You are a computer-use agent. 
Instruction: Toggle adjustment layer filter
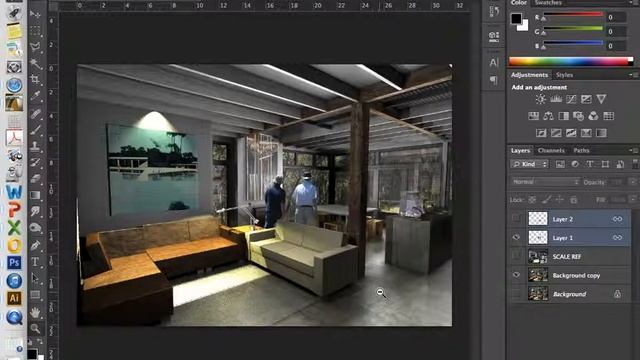(x=575, y=164)
